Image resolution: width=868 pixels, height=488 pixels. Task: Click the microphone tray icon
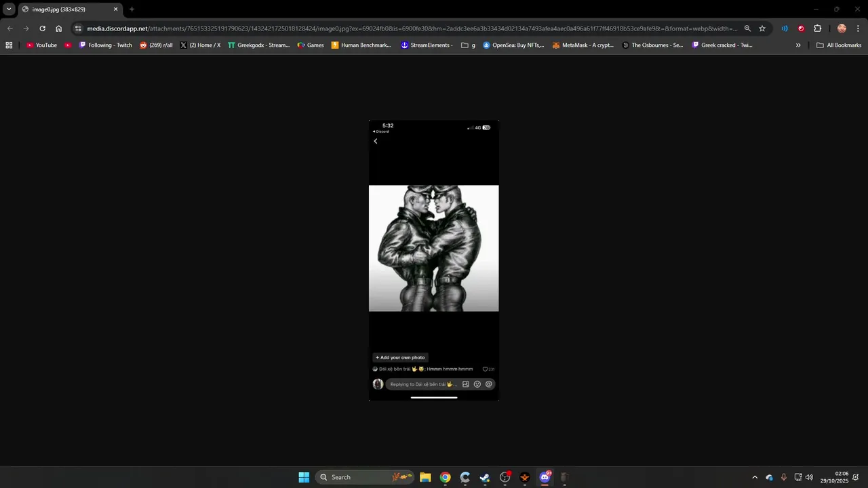tap(784, 477)
